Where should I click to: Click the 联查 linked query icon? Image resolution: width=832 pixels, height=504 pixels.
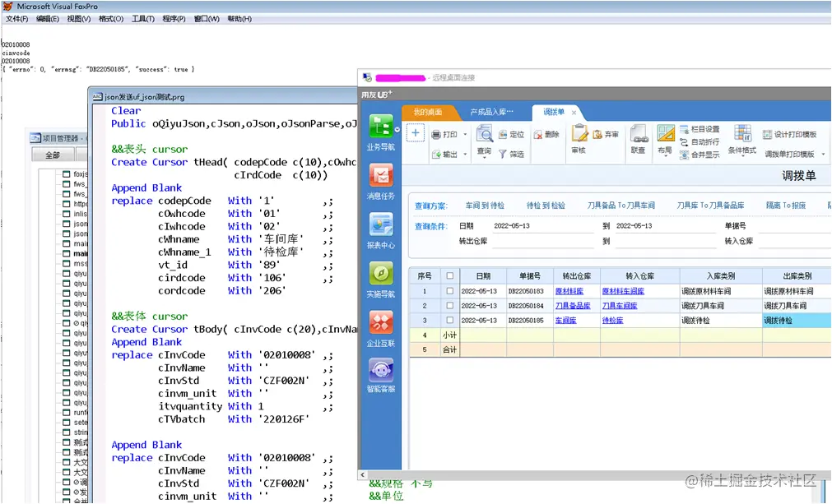(x=639, y=133)
